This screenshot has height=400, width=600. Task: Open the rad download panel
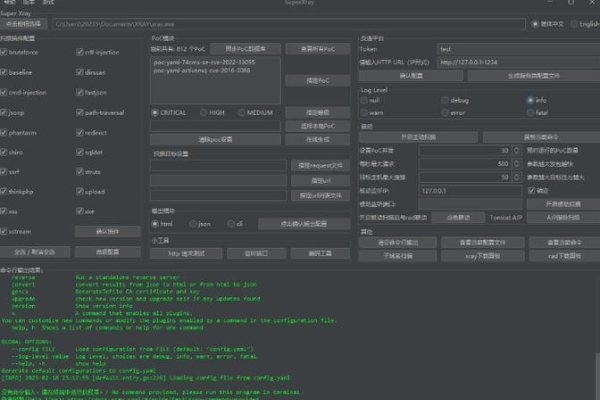click(x=564, y=256)
